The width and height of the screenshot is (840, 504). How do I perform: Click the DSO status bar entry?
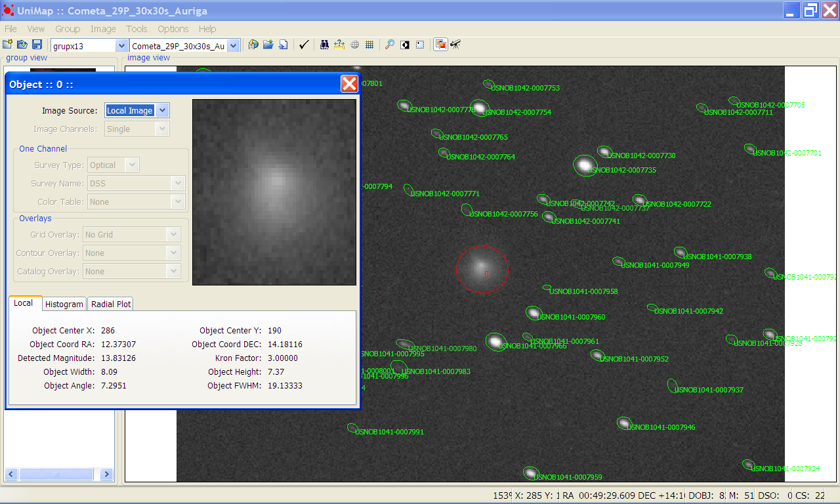coord(775,495)
